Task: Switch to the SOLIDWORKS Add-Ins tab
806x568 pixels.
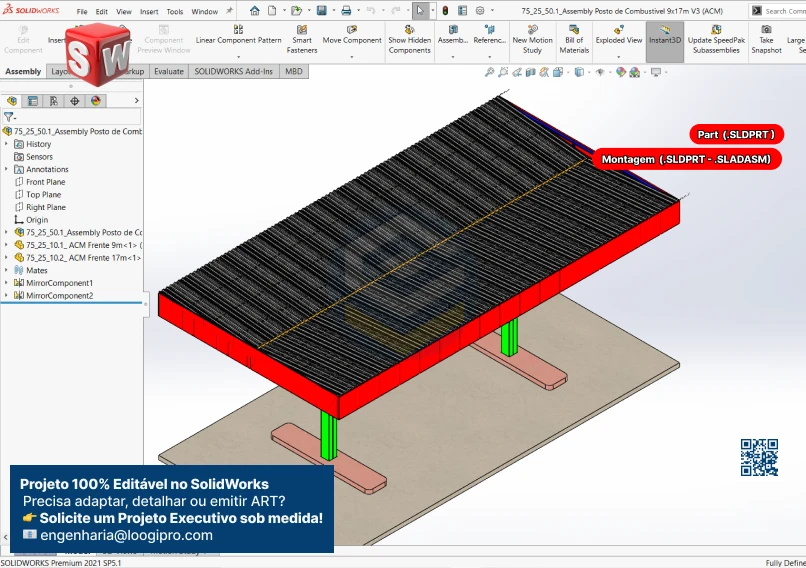Action: click(x=233, y=72)
